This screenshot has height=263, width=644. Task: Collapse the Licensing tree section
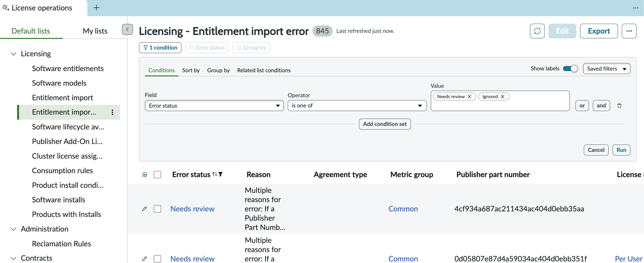(x=14, y=54)
